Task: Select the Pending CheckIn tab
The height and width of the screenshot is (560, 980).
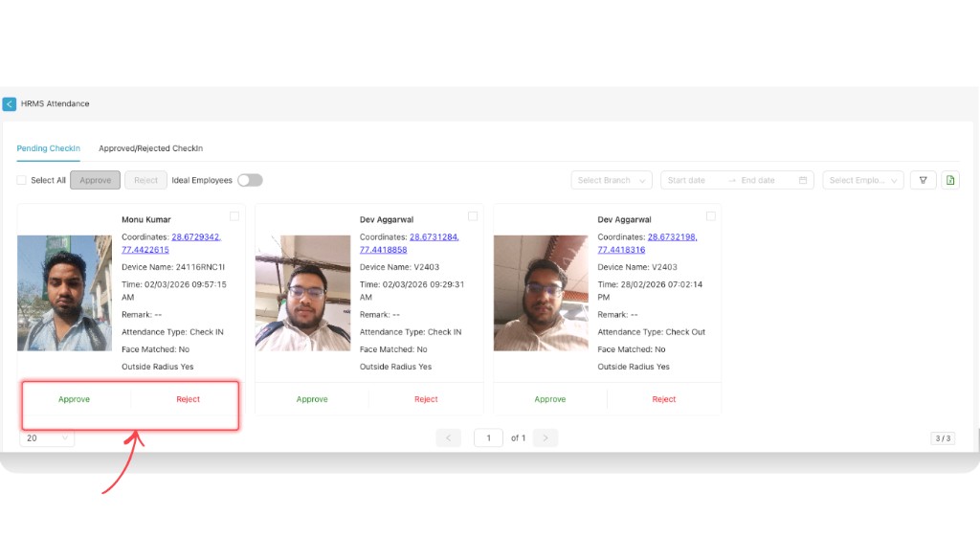Action: (x=49, y=148)
